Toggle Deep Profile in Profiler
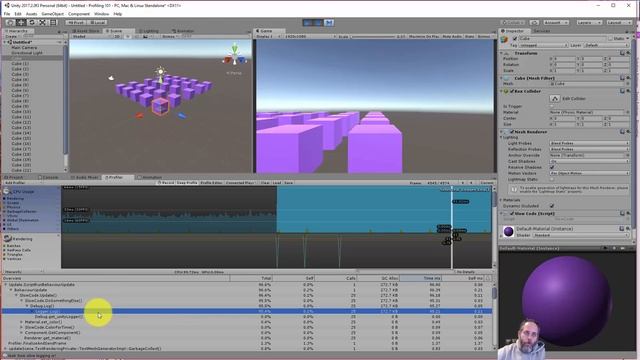640x360 pixels. click(187, 183)
